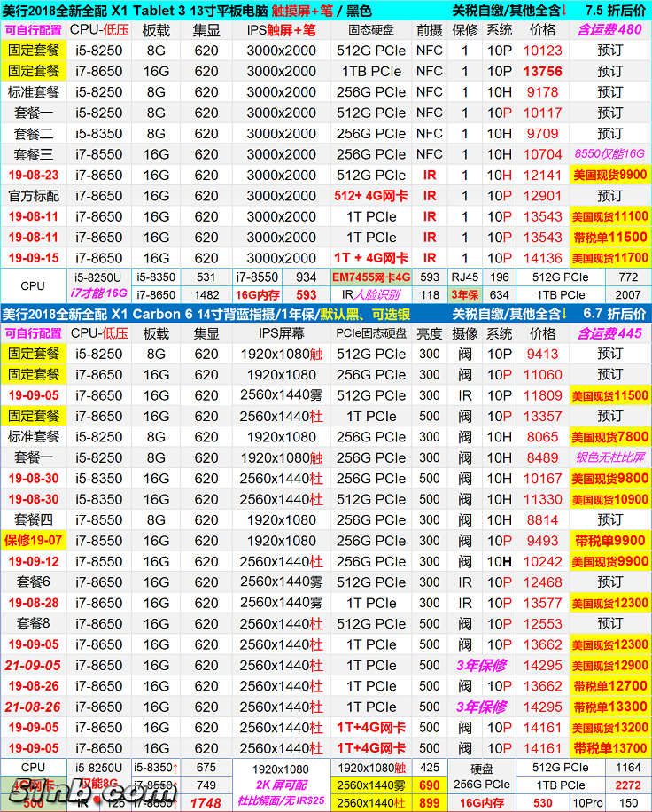
Task: Select the 'IR人脸识别' cell
Action: click(x=371, y=294)
